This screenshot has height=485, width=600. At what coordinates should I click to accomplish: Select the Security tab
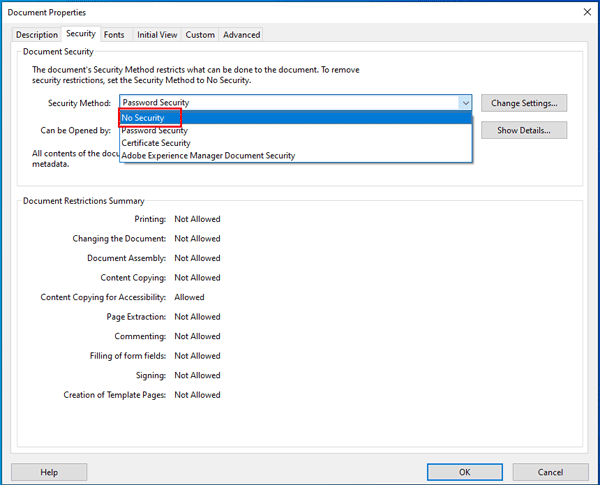coord(81,34)
